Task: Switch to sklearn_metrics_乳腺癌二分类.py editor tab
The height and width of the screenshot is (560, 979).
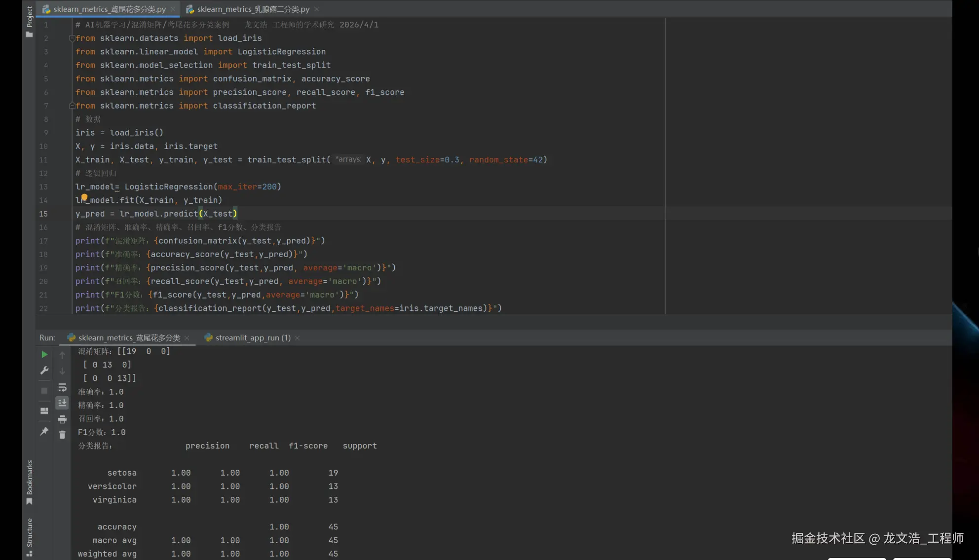Action: 253,9
